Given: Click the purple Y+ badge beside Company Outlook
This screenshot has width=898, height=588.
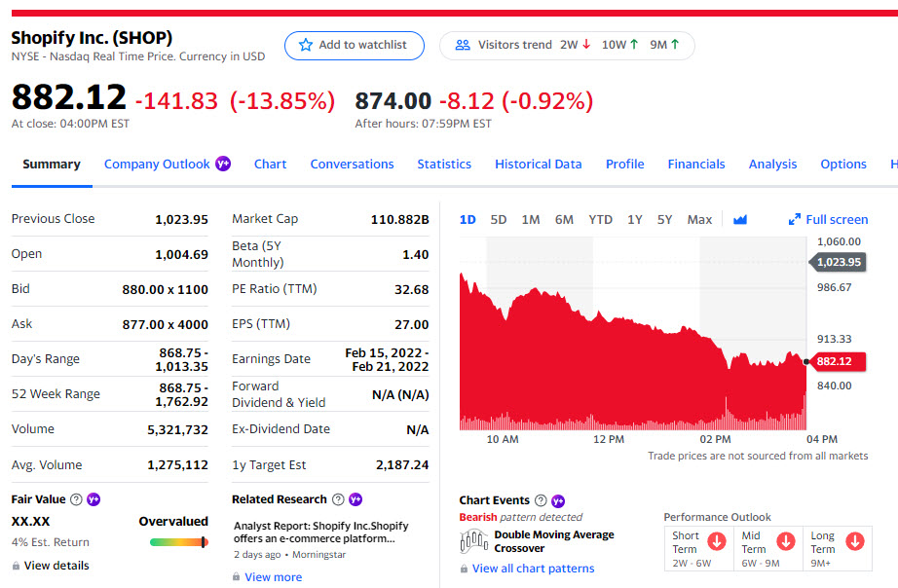Looking at the screenshot, I should tap(223, 164).
